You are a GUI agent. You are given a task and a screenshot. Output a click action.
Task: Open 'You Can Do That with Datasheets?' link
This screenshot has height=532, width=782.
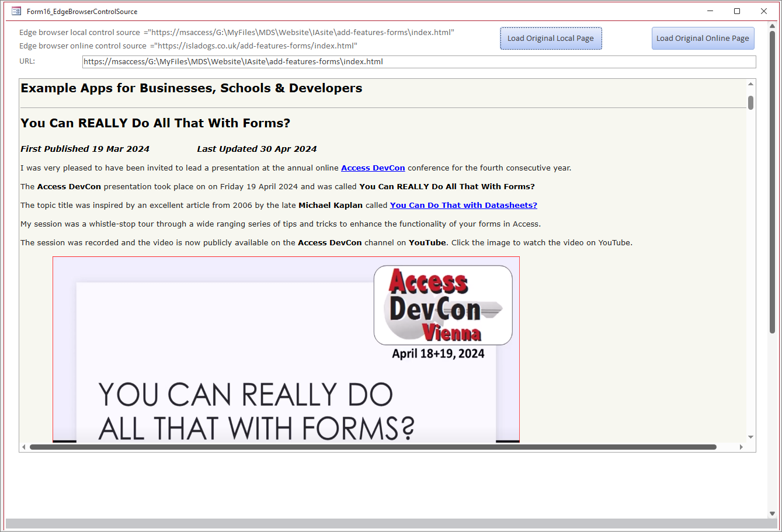click(x=464, y=206)
